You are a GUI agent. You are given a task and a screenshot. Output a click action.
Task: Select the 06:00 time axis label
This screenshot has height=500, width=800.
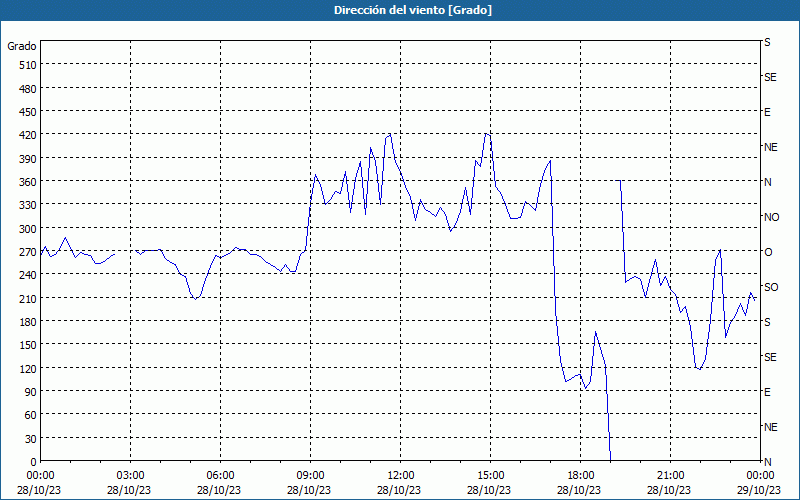point(221,476)
